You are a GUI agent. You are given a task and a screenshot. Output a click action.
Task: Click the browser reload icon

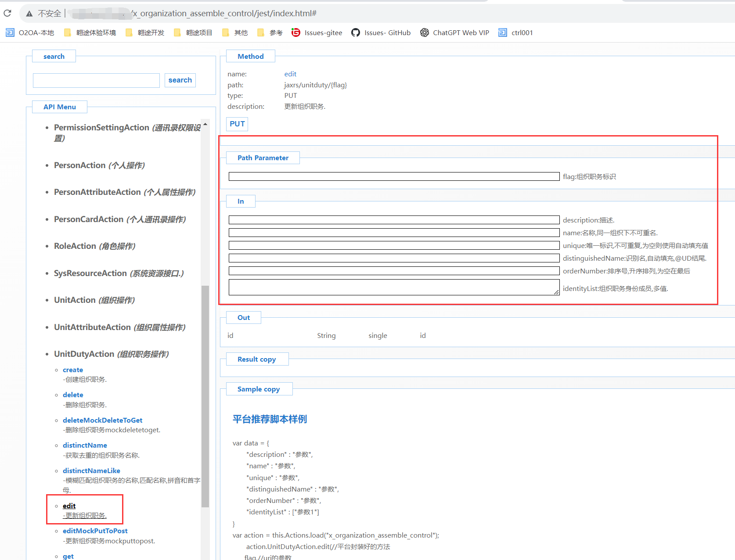[x=7, y=13]
